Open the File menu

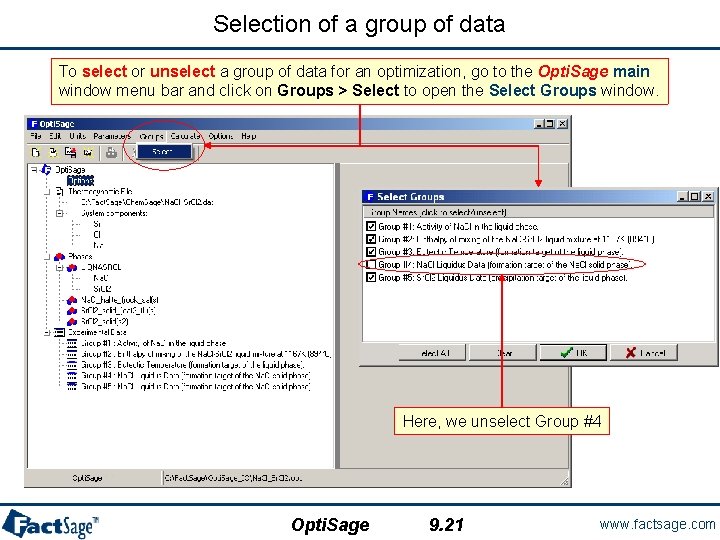click(x=36, y=136)
